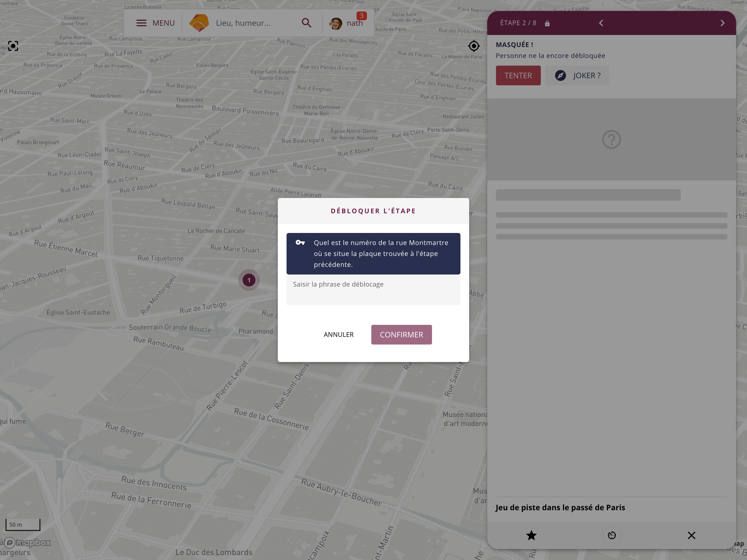Image resolution: width=747 pixels, height=560 pixels.
Task: Click the 'Rue de Turbigo' label
Action: tap(203, 307)
